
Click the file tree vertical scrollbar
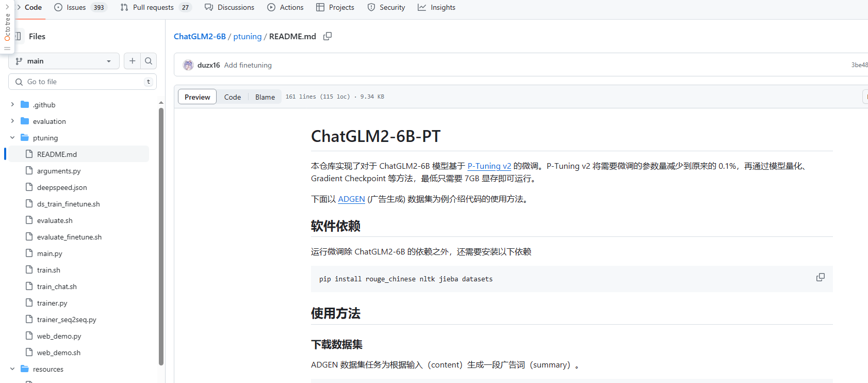pos(161,236)
